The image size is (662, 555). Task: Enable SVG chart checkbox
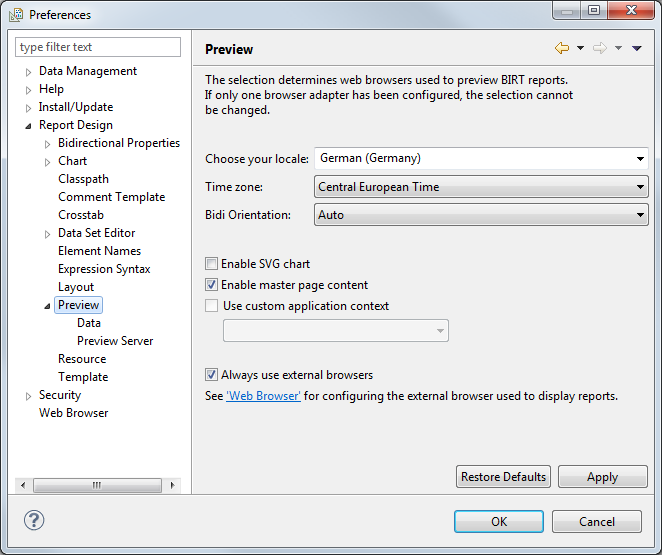pyautogui.click(x=211, y=264)
